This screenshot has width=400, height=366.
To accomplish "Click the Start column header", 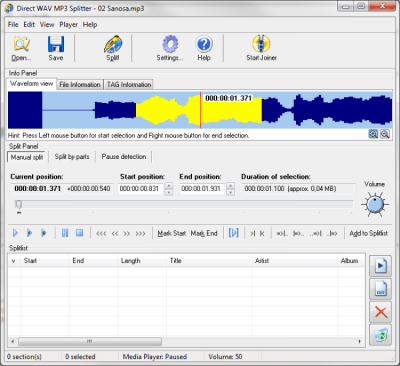I will click(x=45, y=261).
